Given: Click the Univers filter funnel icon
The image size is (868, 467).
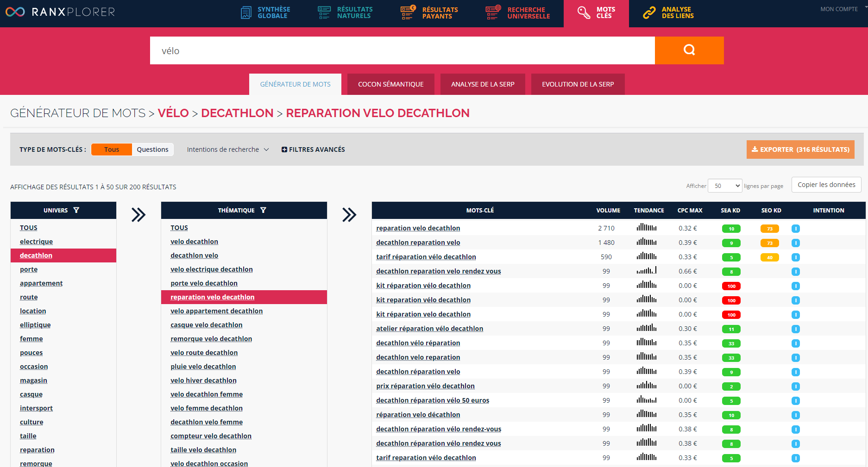Looking at the screenshot, I should point(76,210).
